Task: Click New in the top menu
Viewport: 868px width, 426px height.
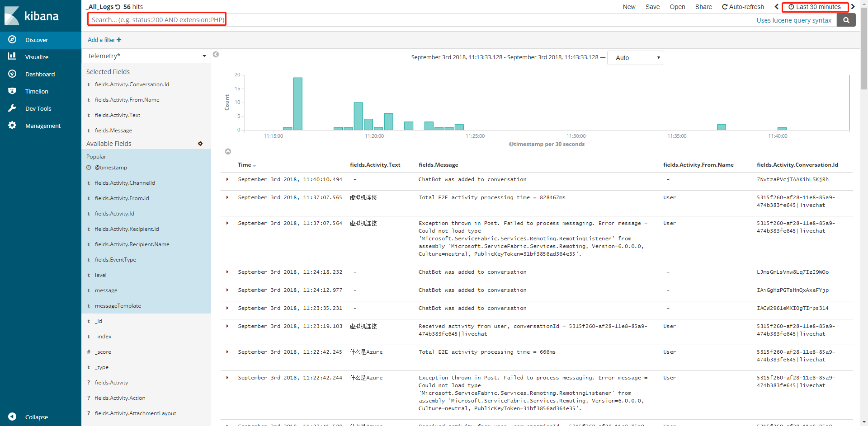Action: click(629, 7)
